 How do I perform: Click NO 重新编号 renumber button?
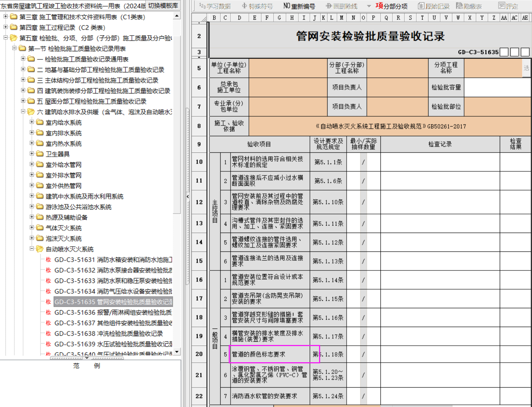(299, 6)
